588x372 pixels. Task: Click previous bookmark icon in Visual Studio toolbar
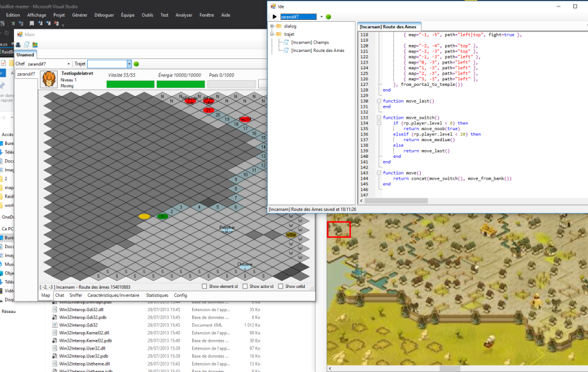point(40,23)
